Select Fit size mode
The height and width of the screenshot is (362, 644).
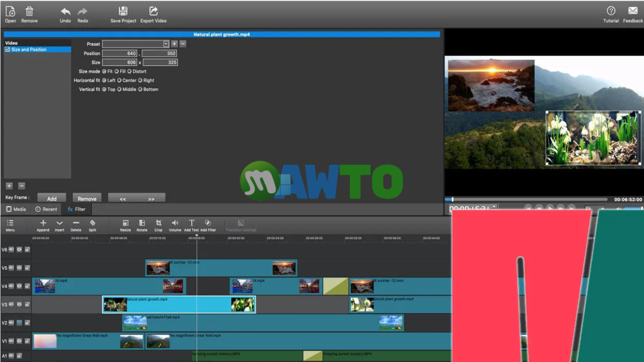point(104,71)
